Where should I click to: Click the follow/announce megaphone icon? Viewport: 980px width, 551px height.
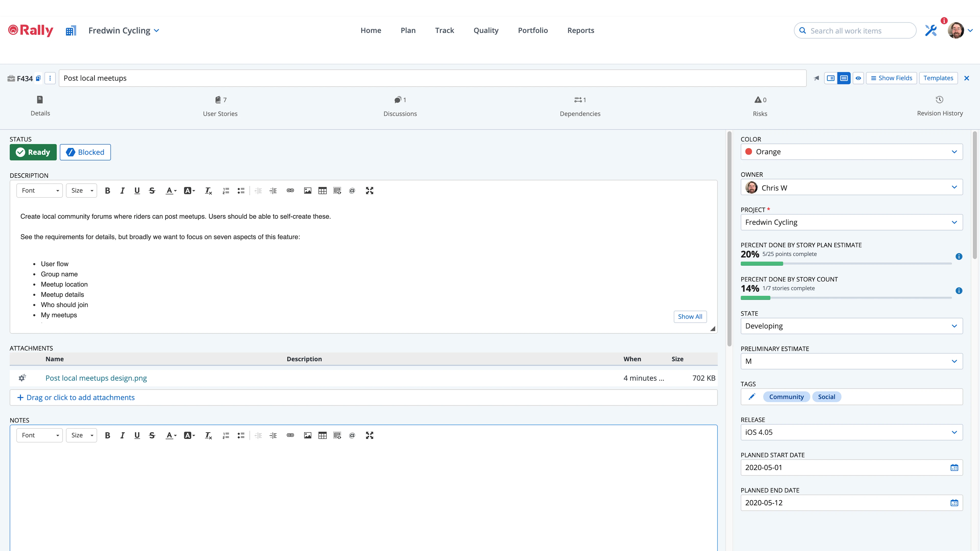pyautogui.click(x=816, y=78)
